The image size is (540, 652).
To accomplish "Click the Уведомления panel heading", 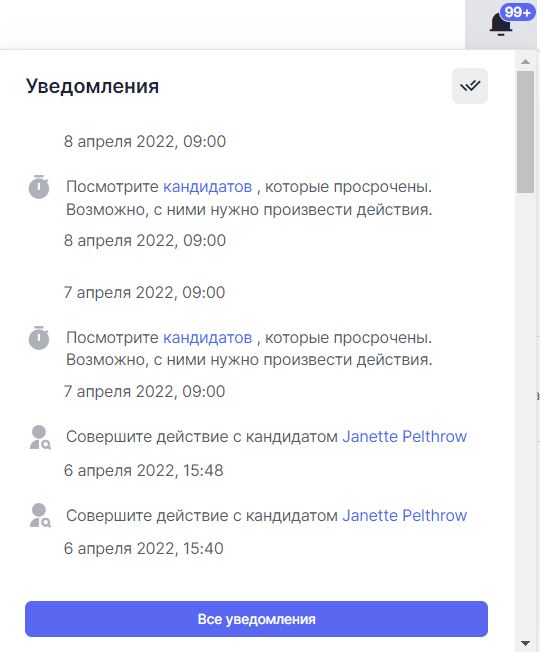I will point(92,86).
